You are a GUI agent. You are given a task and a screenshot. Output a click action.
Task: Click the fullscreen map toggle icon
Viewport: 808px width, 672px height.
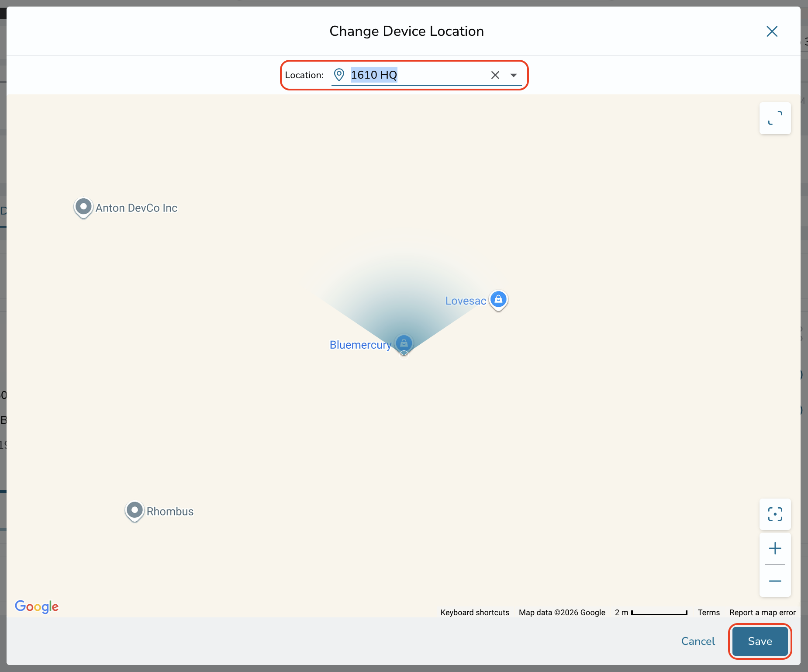pos(775,118)
